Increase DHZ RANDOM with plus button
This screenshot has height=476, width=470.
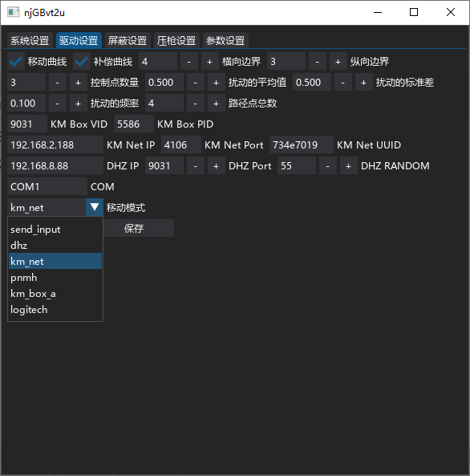click(x=348, y=165)
